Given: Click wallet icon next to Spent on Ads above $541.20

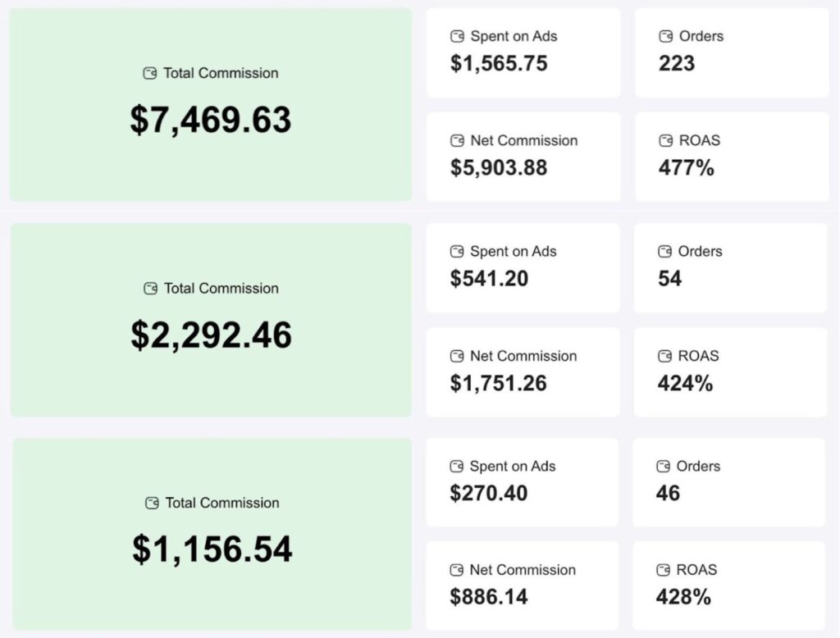Looking at the screenshot, I should click(x=457, y=252).
